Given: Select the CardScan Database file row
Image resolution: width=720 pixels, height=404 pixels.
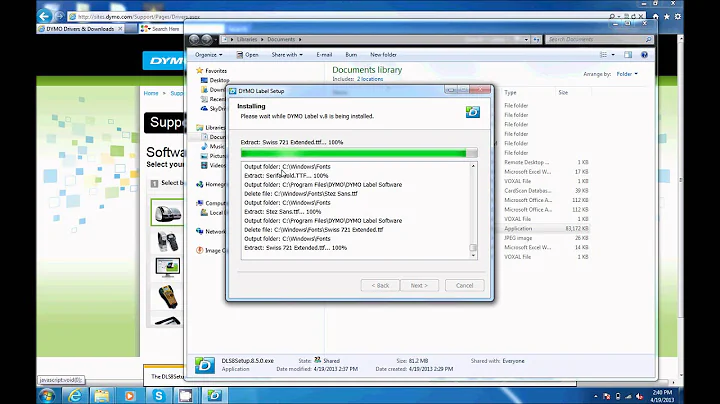Looking at the screenshot, I should pos(545,191).
